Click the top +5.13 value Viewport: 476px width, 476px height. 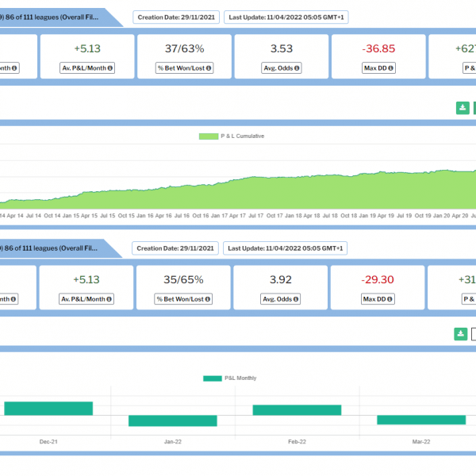click(87, 48)
